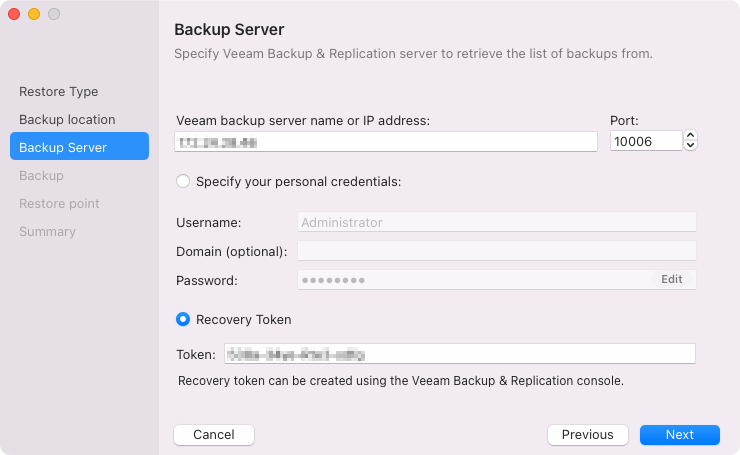The width and height of the screenshot is (740, 455).
Task: Click the 'Username:' label
Action: 209,223
